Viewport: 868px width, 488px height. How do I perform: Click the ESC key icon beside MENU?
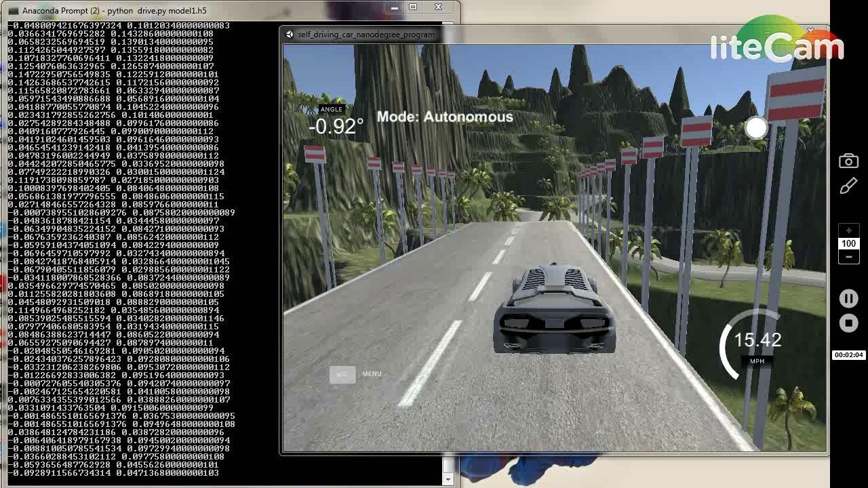(342, 374)
